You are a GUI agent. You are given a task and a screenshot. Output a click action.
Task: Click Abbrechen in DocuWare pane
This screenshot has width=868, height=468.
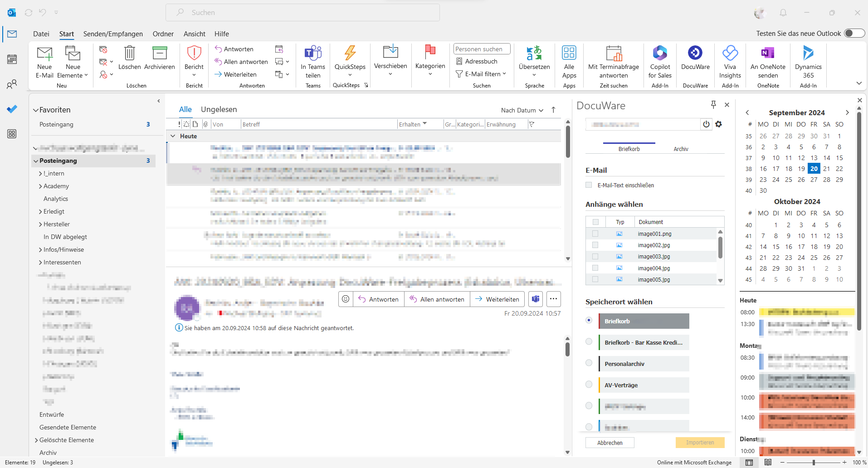tap(610, 443)
